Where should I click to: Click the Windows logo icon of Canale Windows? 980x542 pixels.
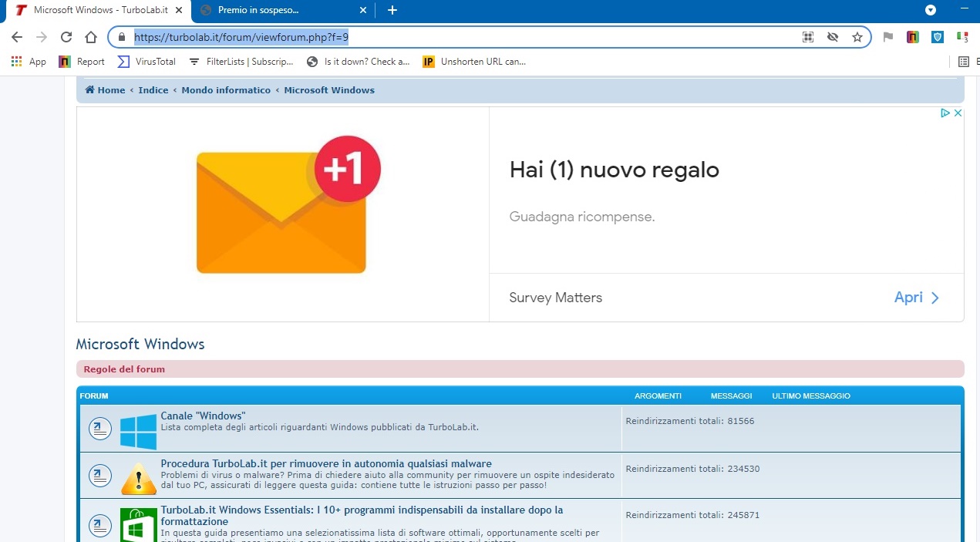[138, 432]
